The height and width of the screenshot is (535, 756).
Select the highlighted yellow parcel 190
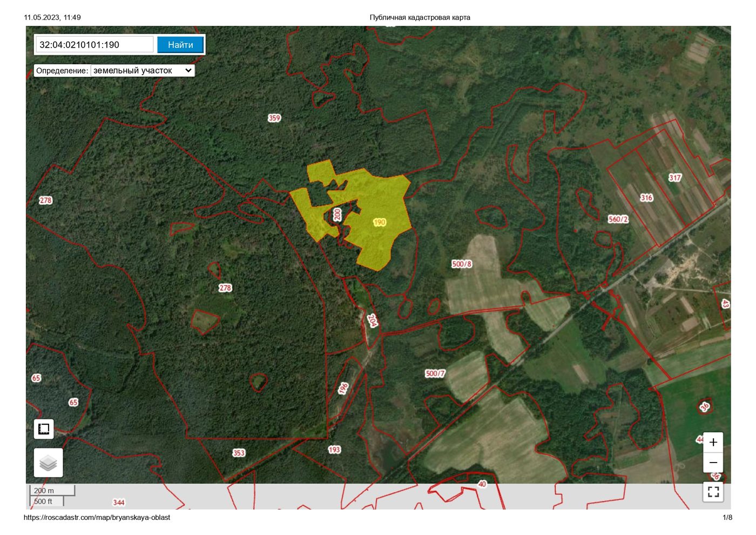[x=380, y=222]
